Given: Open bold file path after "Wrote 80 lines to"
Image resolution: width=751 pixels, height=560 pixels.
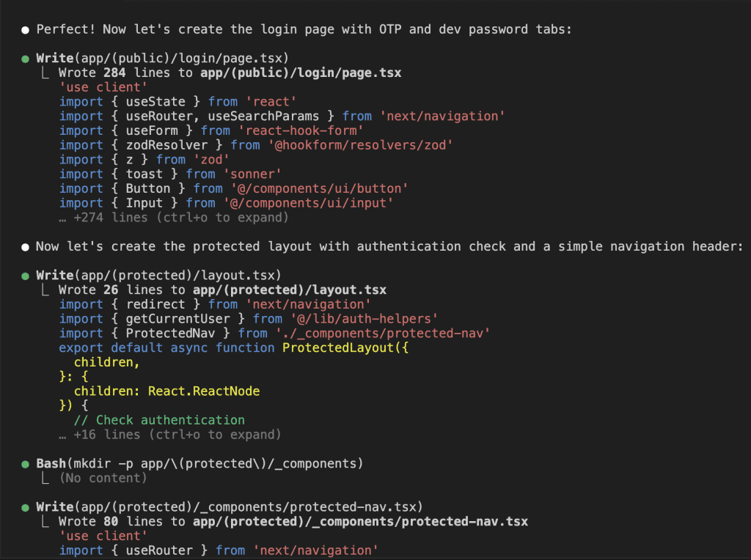Looking at the screenshot, I should 360,522.
